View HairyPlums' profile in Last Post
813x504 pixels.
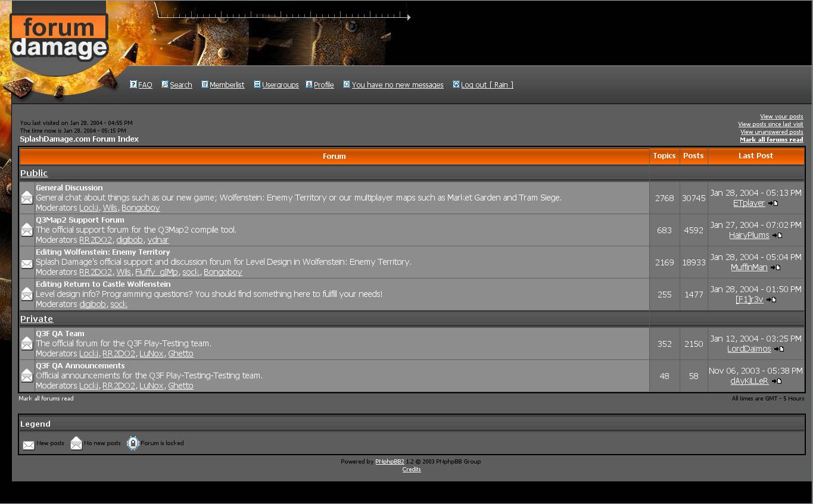point(749,236)
